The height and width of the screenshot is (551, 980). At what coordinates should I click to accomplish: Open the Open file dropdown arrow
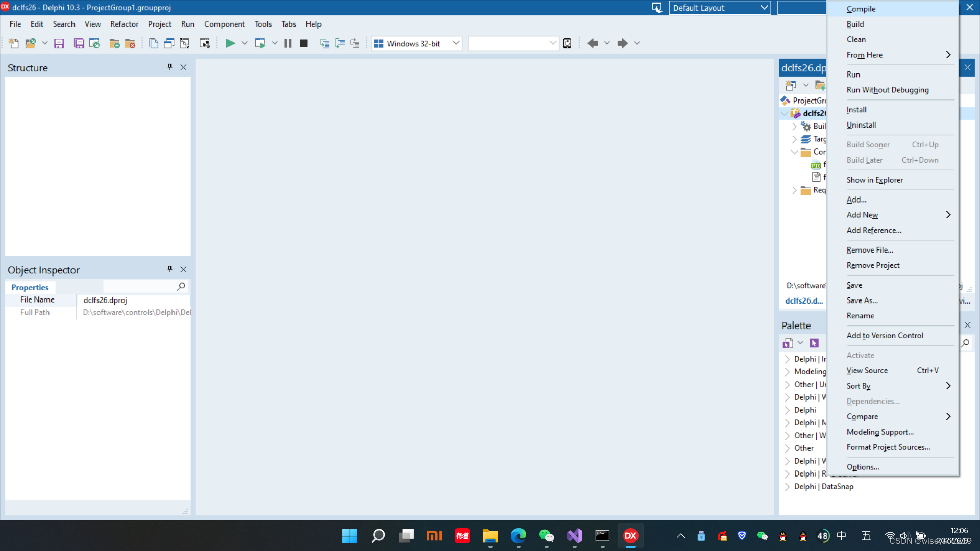tap(45, 43)
